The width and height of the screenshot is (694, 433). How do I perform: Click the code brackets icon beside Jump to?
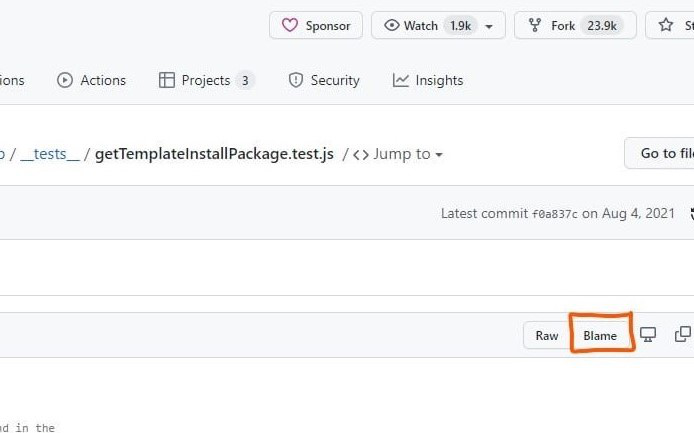click(361, 154)
